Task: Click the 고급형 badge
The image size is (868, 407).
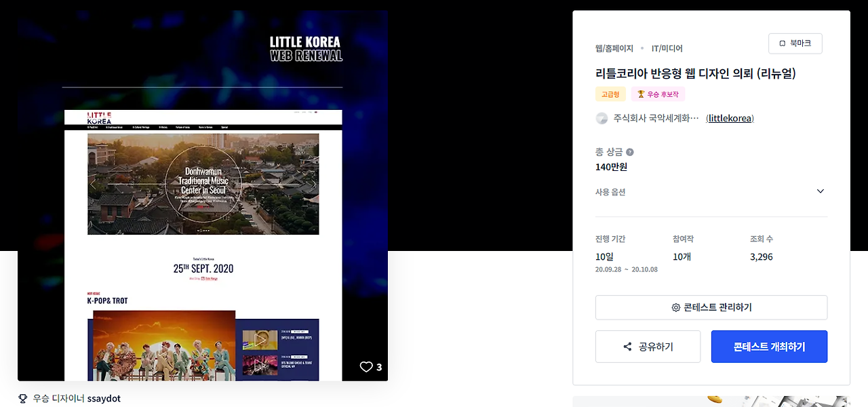Action: click(610, 94)
